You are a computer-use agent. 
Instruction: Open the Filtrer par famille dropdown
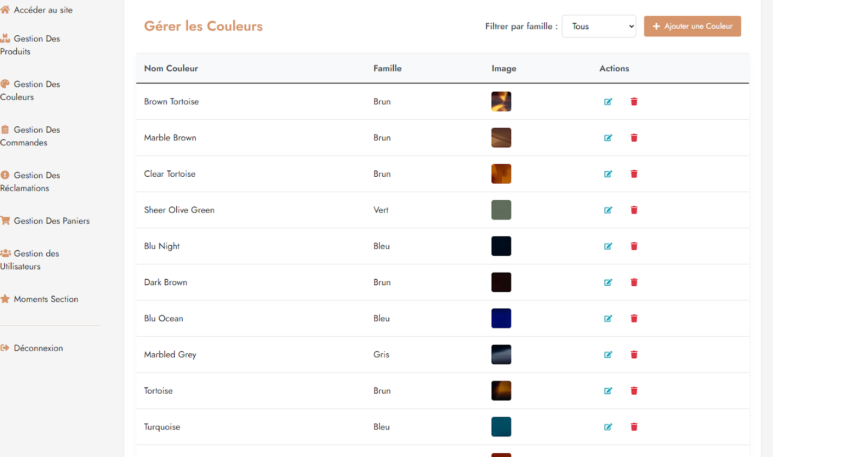click(598, 26)
